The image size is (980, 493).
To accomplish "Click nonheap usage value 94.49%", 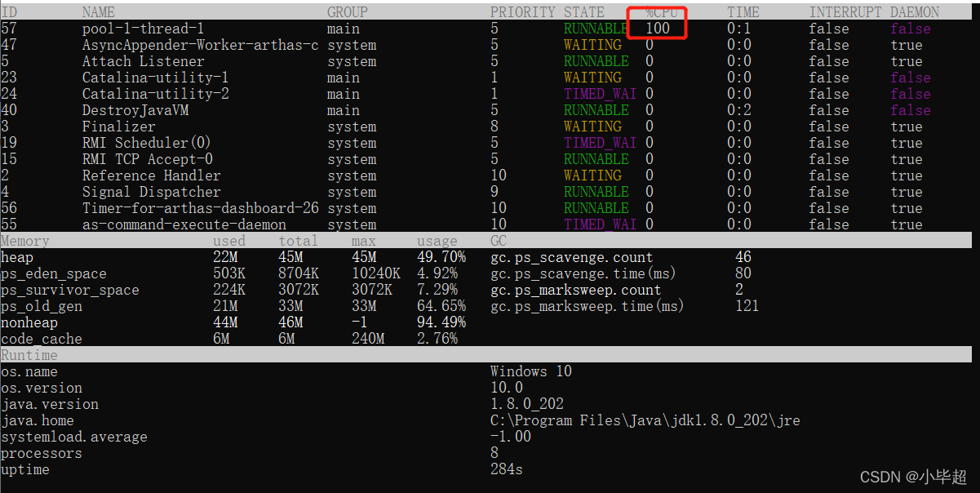I will (441, 322).
